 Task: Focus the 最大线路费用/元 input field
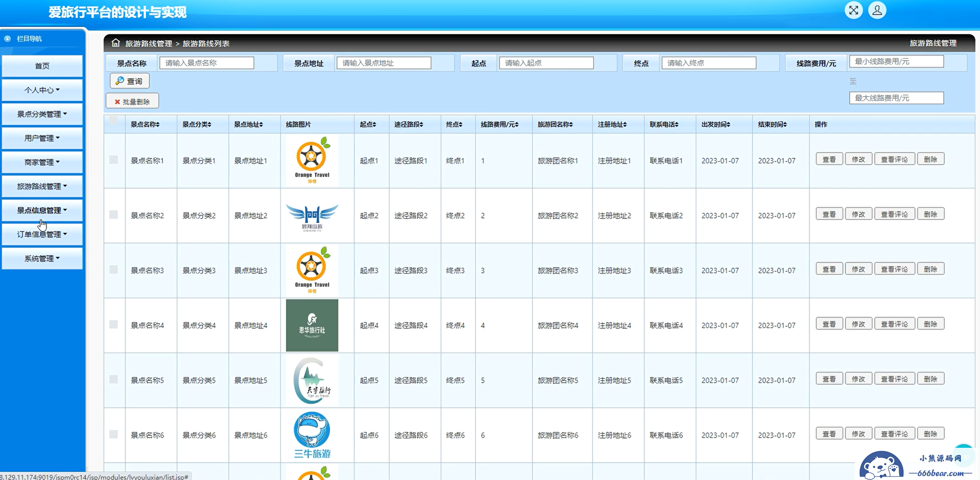(x=896, y=98)
